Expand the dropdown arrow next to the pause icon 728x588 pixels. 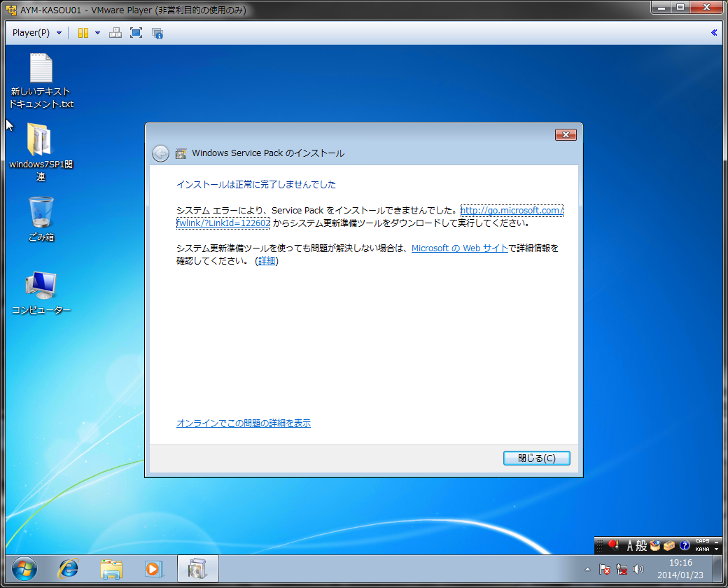pyautogui.click(x=97, y=33)
